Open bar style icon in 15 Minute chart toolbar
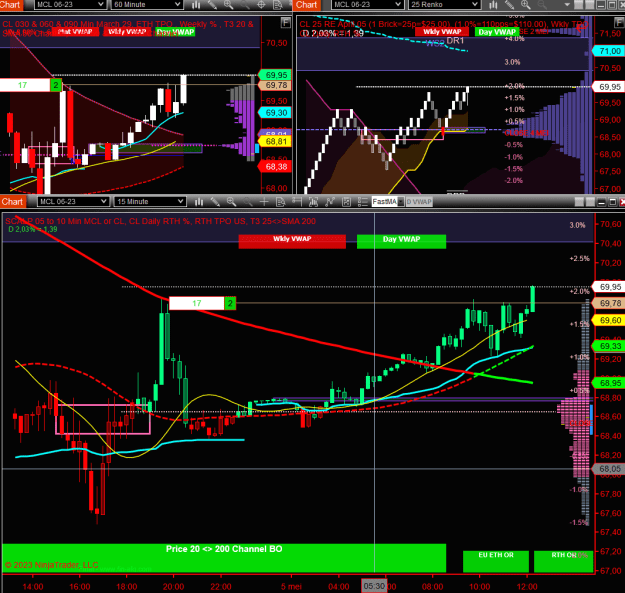This screenshot has height=593, width=625. coord(199,202)
